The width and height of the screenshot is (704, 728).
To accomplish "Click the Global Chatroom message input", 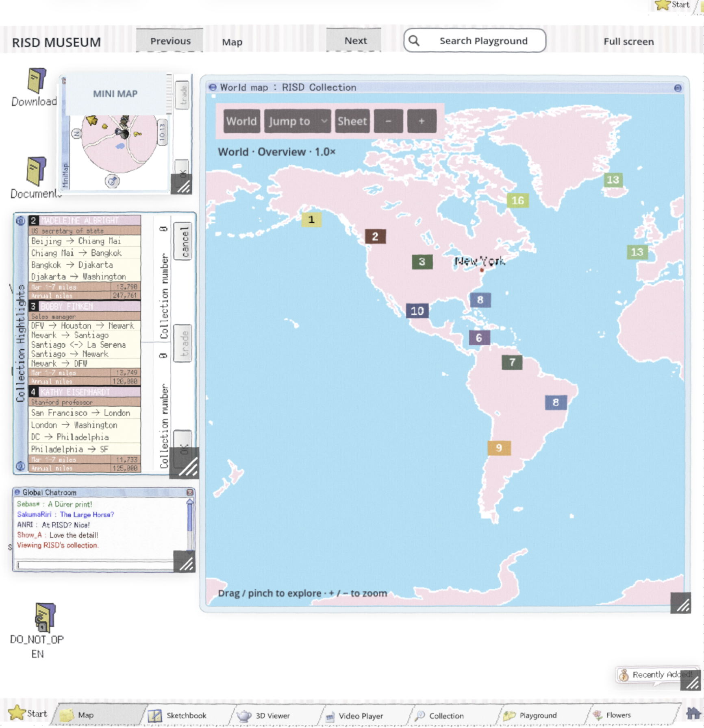I will pos(95,565).
